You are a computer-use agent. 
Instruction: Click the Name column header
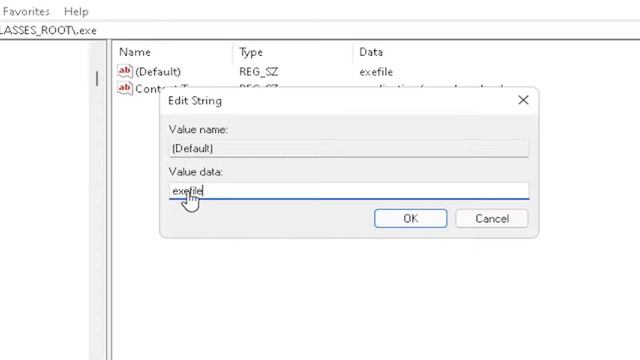point(135,52)
